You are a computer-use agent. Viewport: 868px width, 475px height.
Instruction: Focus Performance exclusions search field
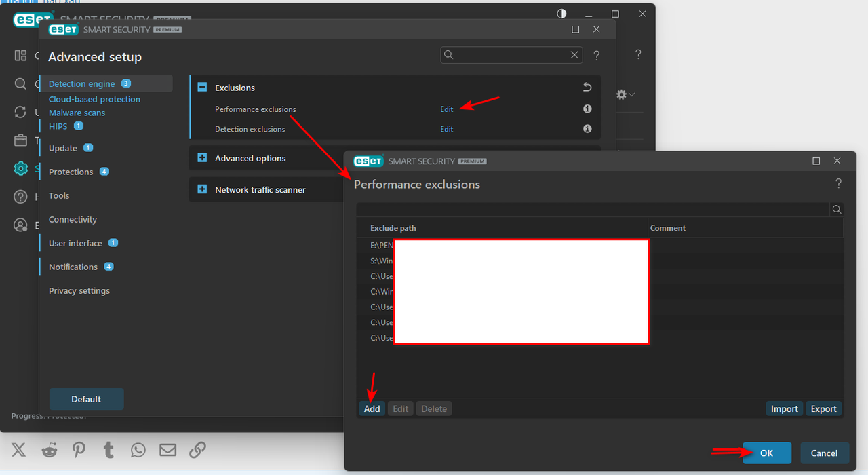[593, 210]
